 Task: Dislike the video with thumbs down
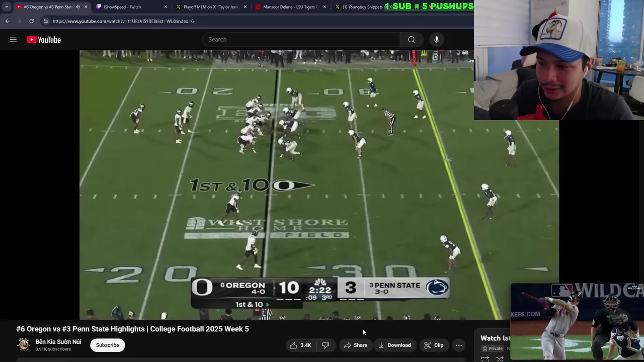point(326,345)
